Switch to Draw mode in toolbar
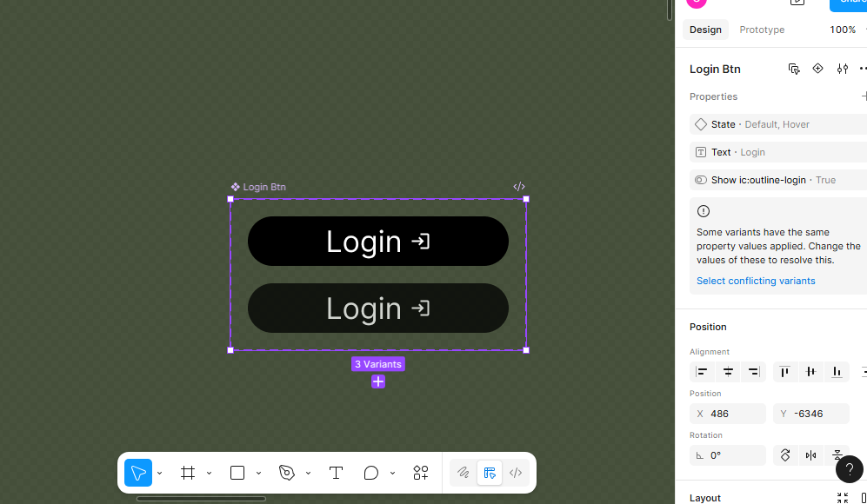Screen dimensions: 867x504 tap(464, 473)
